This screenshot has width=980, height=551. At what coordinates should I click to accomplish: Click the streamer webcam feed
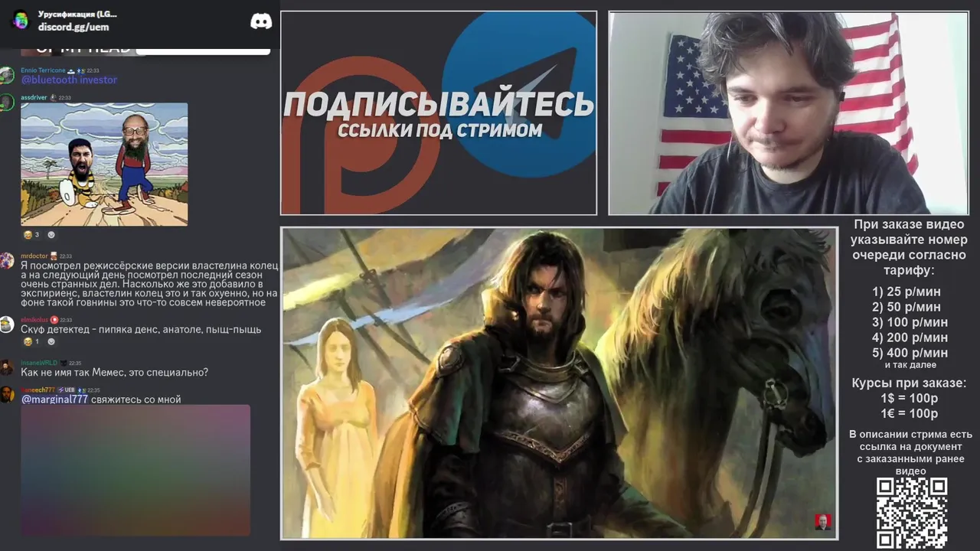click(x=789, y=113)
